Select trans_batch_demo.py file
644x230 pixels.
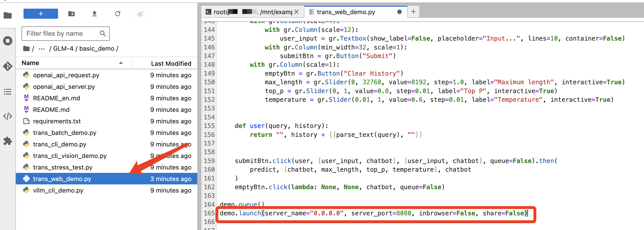point(107,133)
